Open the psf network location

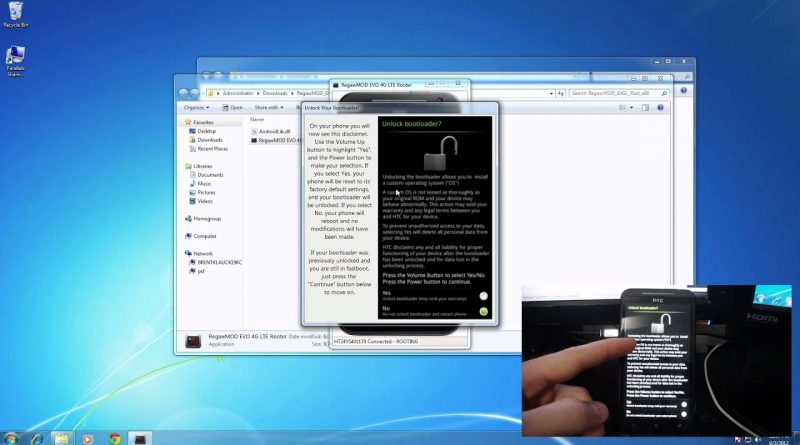pos(200,271)
